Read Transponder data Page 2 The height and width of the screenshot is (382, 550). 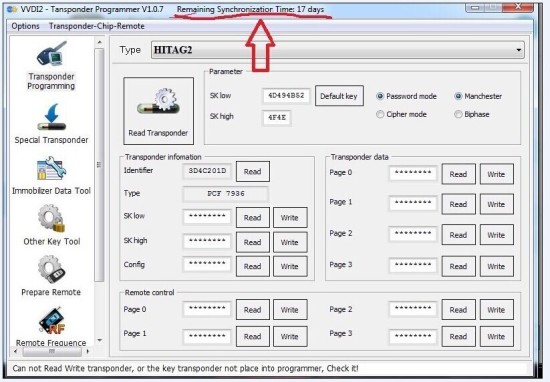[458, 235]
